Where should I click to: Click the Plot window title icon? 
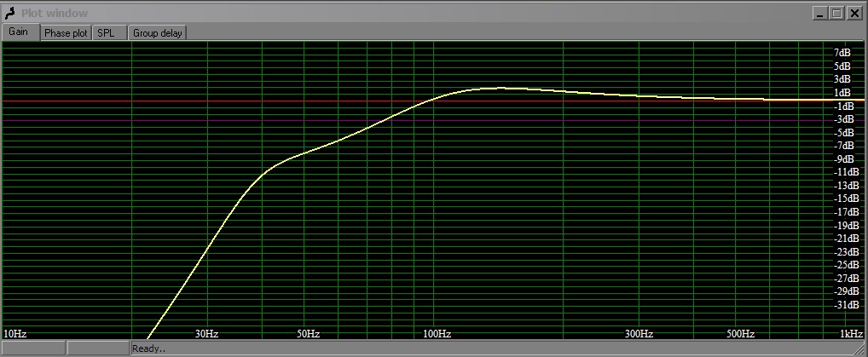point(10,13)
